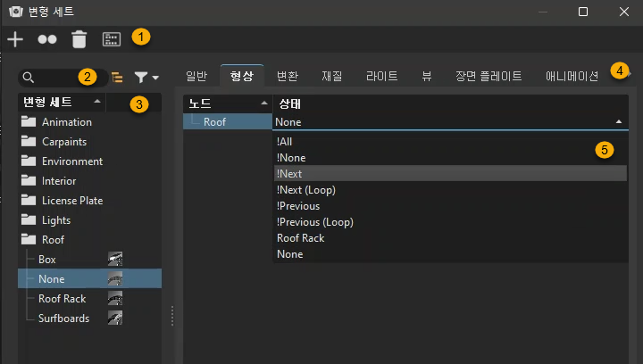Close the 변형 세트 window
643x364 pixels.
(623, 12)
